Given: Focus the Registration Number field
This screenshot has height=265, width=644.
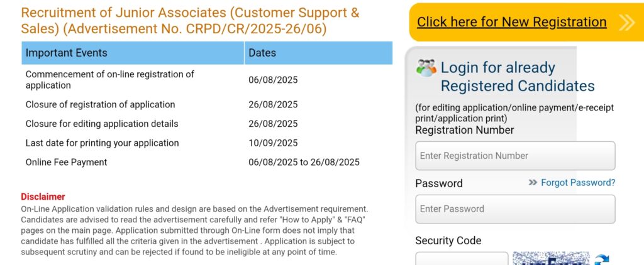Looking at the screenshot, I should (x=515, y=156).
